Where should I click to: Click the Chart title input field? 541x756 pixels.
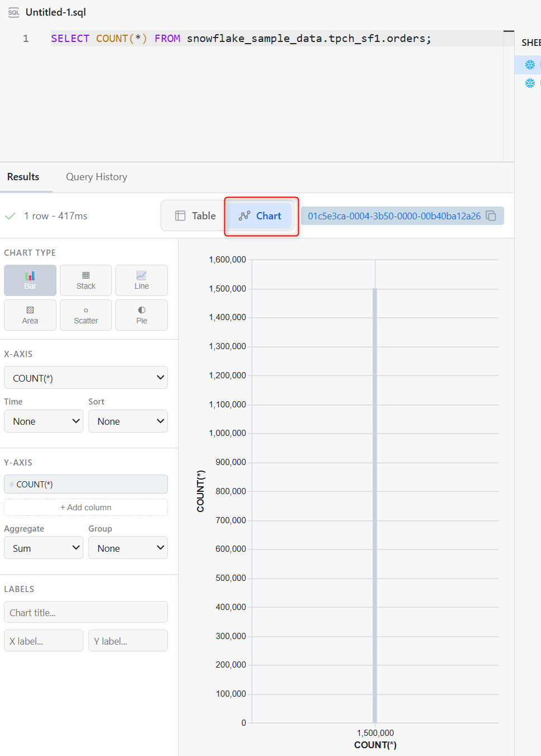[86, 612]
